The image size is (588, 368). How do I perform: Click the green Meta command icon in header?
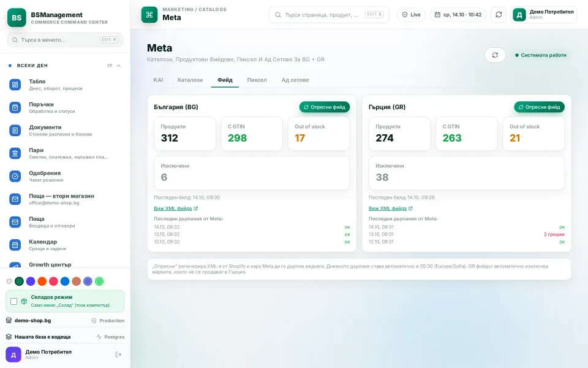pyautogui.click(x=149, y=15)
